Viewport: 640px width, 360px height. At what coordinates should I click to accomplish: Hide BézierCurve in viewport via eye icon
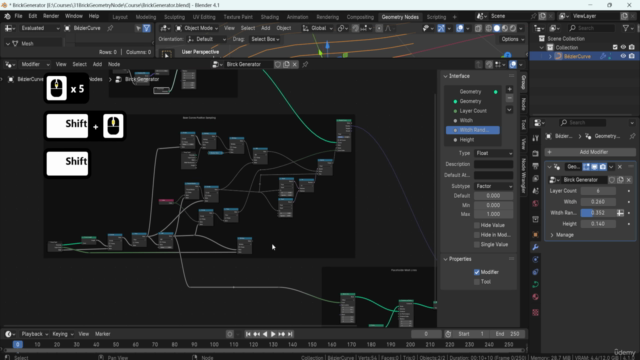click(x=623, y=56)
